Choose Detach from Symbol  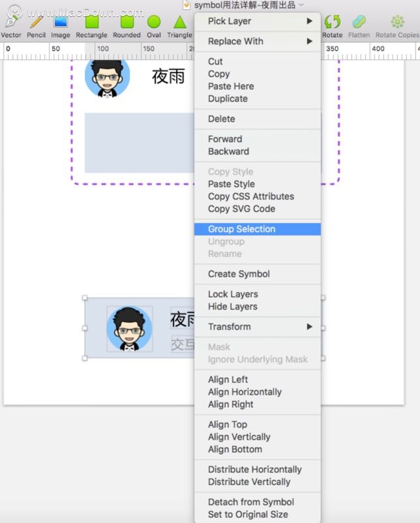[x=258, y=501]
